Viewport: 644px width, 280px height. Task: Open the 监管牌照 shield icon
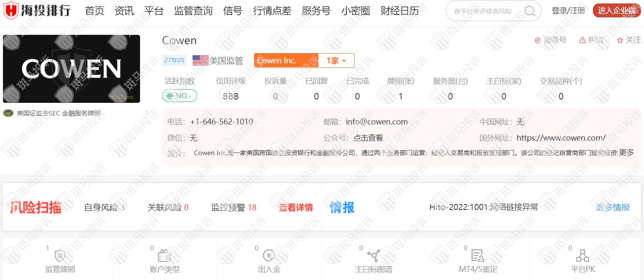pos(60,256)
